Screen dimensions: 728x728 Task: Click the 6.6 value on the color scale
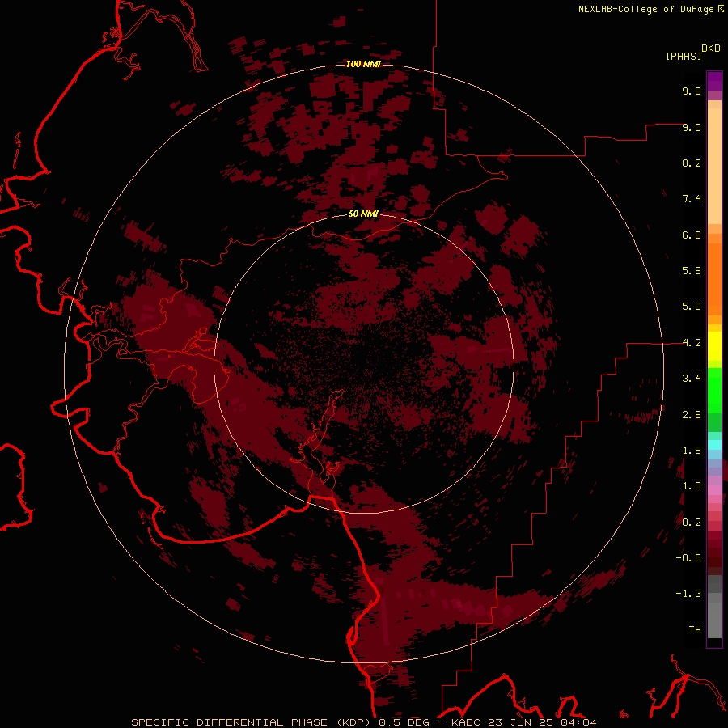pyautogui.click(x=692, y=235)
